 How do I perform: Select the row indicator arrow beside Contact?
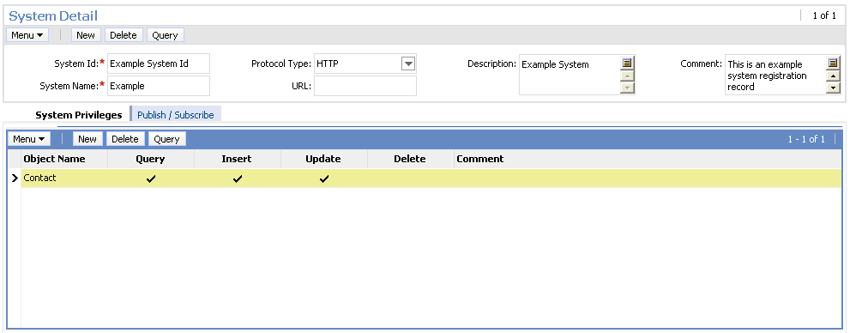15,178
